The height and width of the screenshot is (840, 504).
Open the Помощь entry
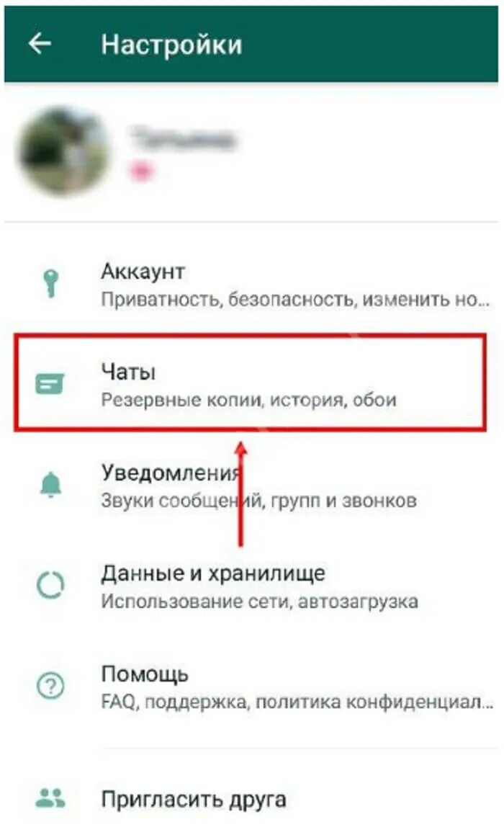pos(252,687)
